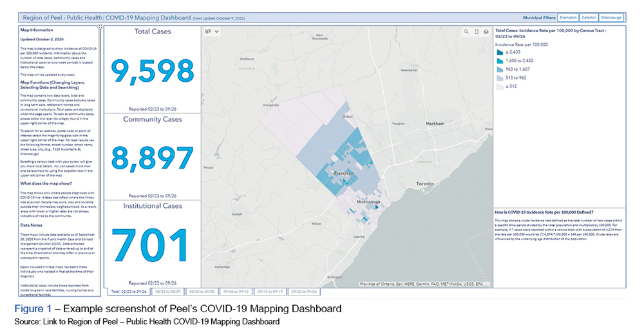Screen dimensions: 644x336
Task: Open the layer list widget
Action: (486, 31)
